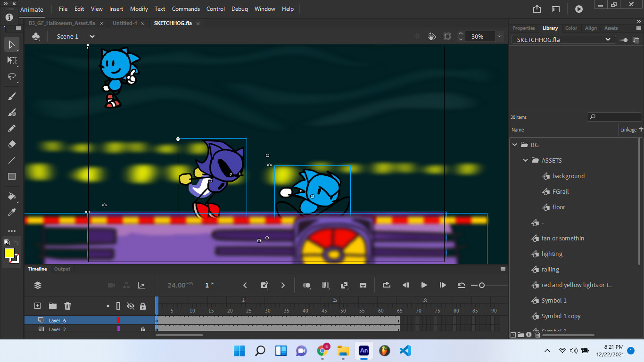Enable Onion Skin on the timeline
Viewport: 644px width, 362px height.
tap(306, 285)
